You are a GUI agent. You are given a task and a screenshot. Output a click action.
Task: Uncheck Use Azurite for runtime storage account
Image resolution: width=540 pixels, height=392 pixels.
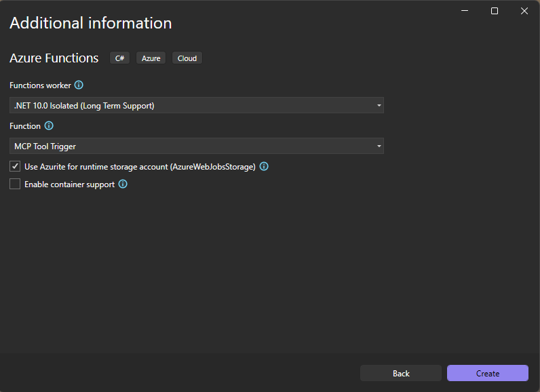pos(15,166)
